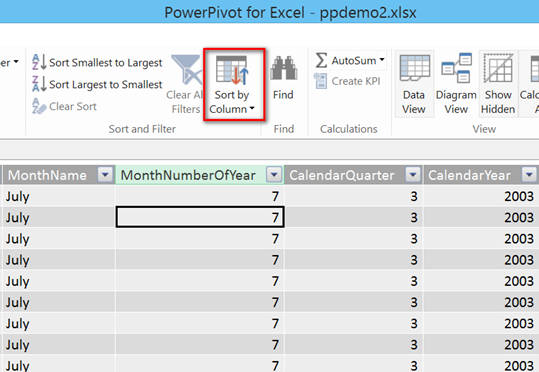Select the CalendarYear column header
539x372 pixels.
pyautogui.click(x=481, y=175)
